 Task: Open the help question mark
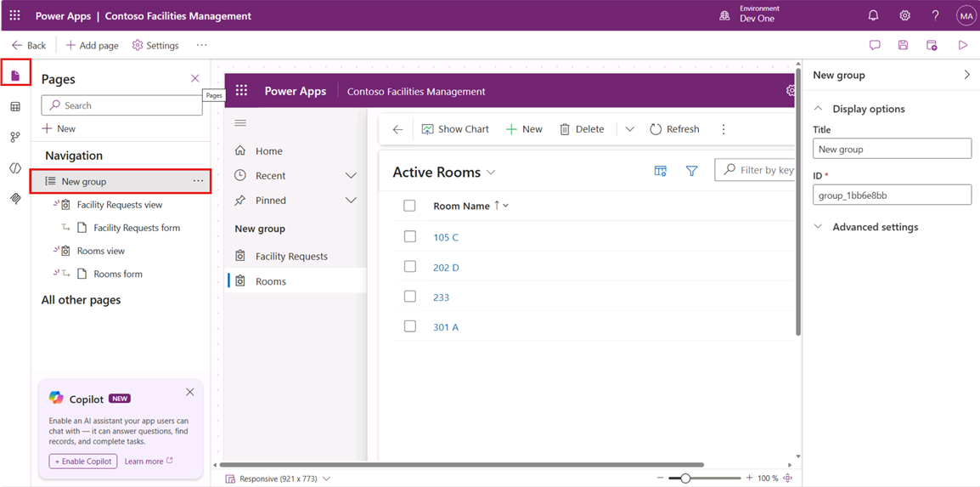pos(935,15)
